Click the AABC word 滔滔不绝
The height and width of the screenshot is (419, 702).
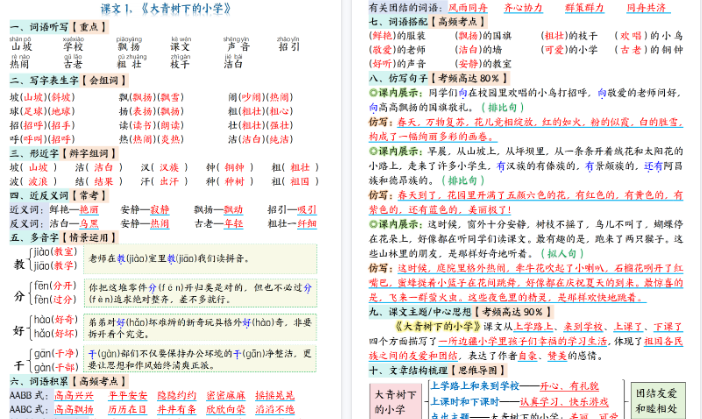275,410
